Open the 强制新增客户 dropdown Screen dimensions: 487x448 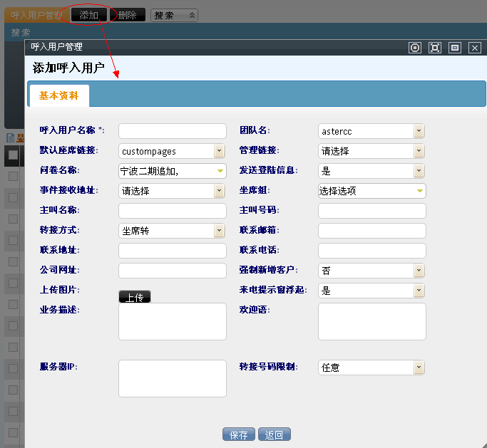tap(371, 271)
